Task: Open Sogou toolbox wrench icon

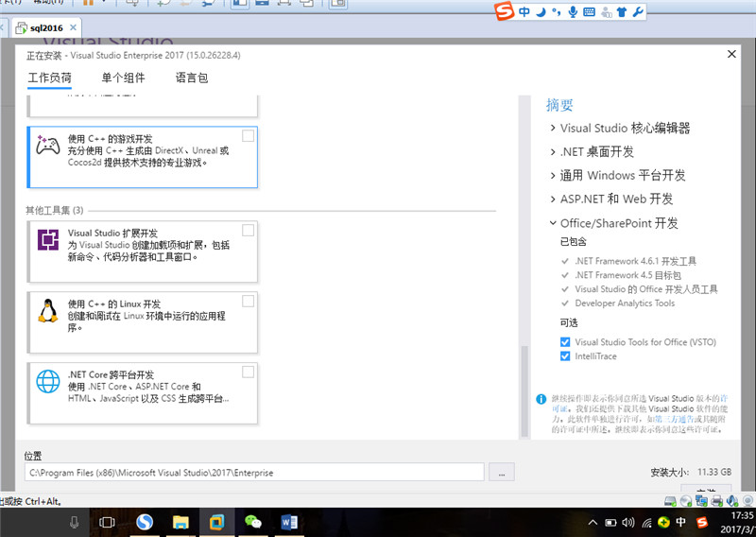Action: pyautogui.click(x=638, y=11)
